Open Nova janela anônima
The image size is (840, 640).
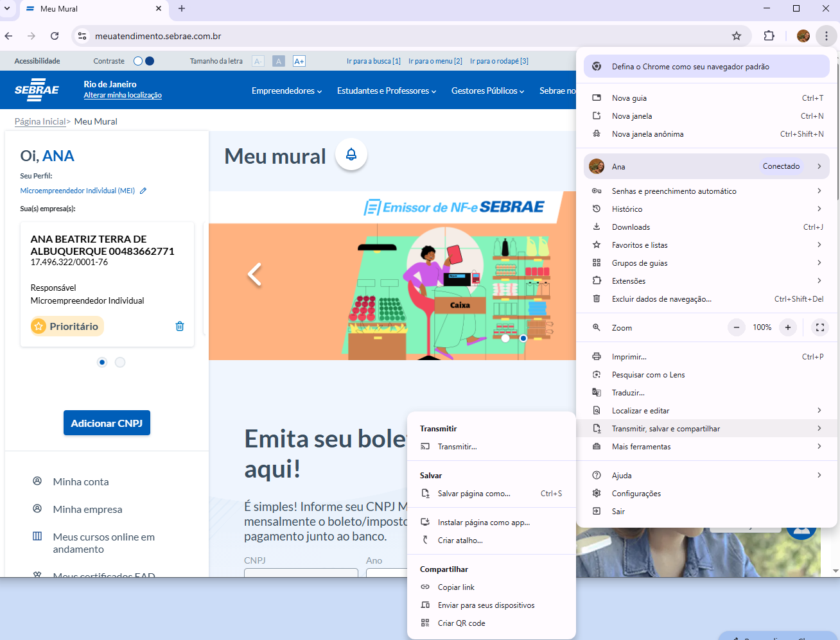[x=706, y=134]
